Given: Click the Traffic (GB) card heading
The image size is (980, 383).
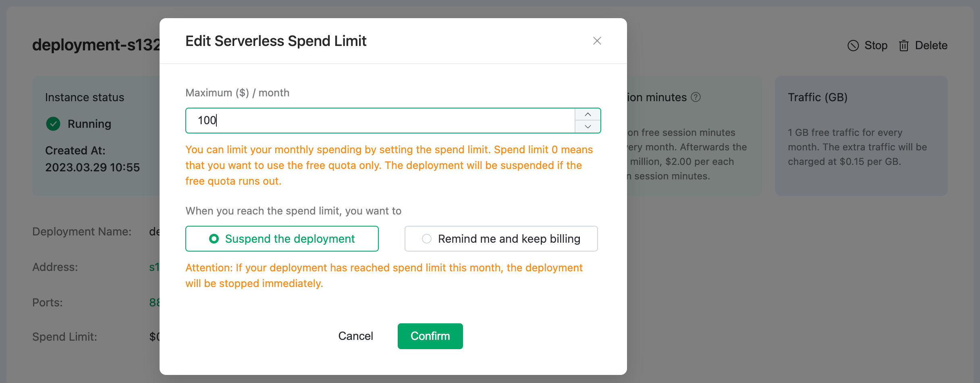Looking at the screenshot, I should (818, 97).
